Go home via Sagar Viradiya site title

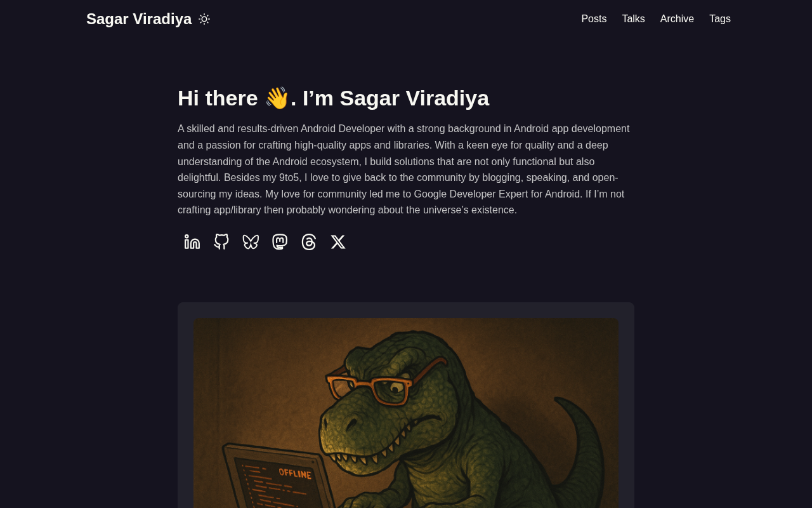tap(139, 19)
